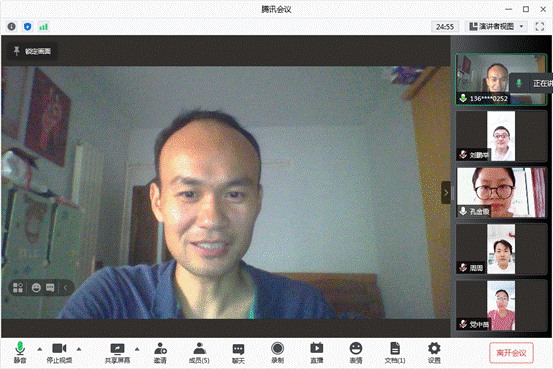This screenshot has height=369, width=553.
Task: Open the live stream icon
Action: point(317,353)
